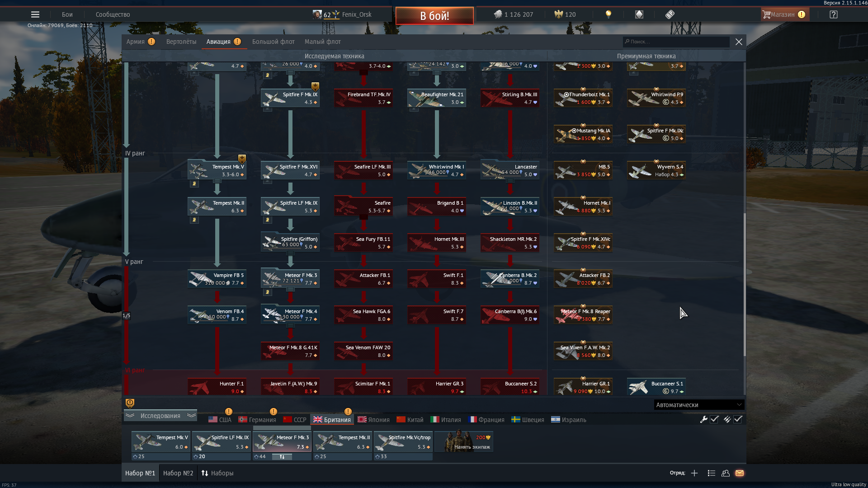Switch to the Большой флот tab
Screen dimensions: 868x488
[274, 42]
